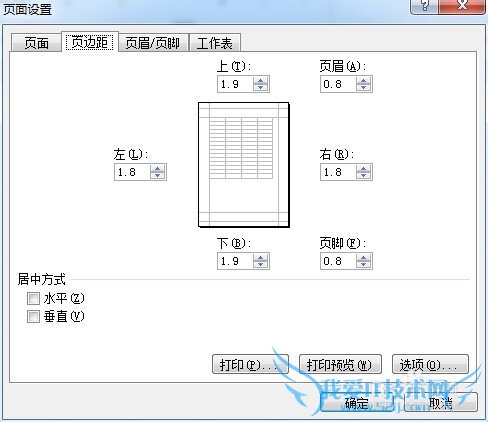Select the 页边距 tab

tap(90, 42)
